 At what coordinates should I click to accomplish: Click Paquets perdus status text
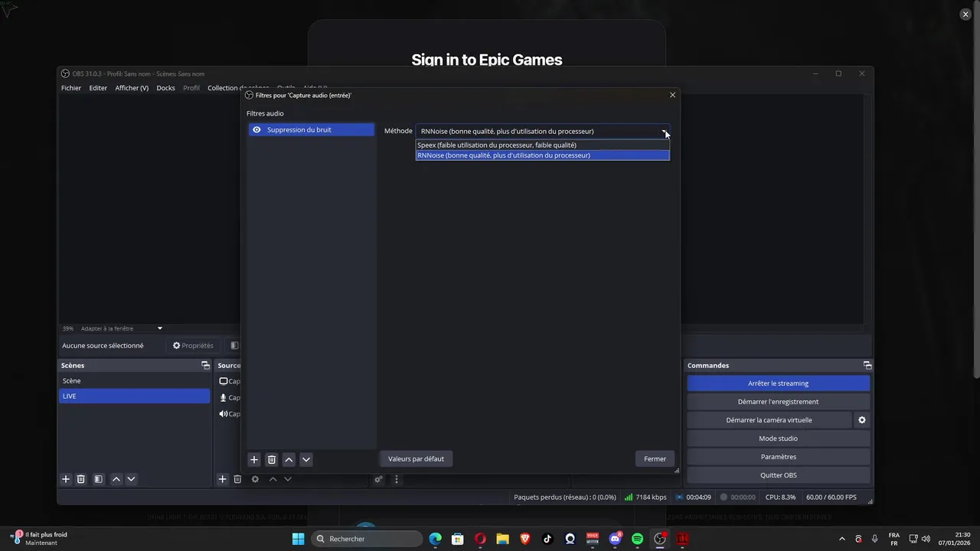tap(564, 497)
